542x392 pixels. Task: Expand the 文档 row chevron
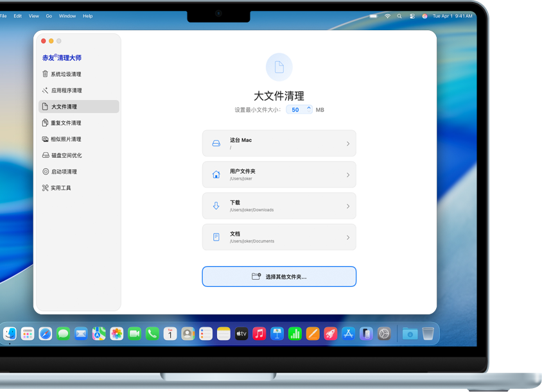348,237
